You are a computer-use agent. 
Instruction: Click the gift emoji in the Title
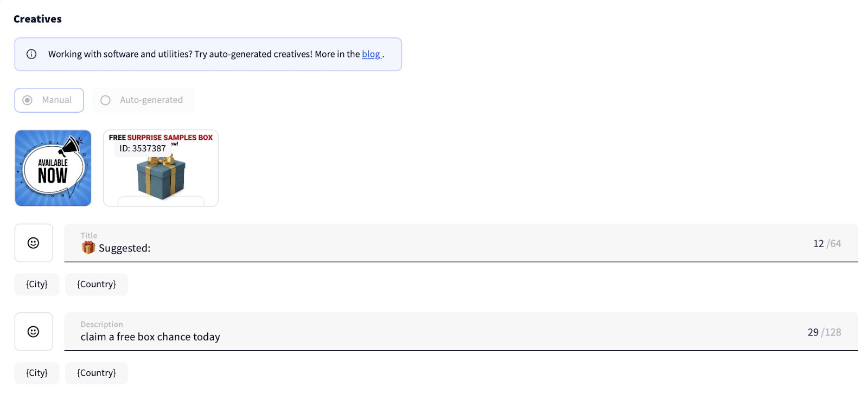88,248
